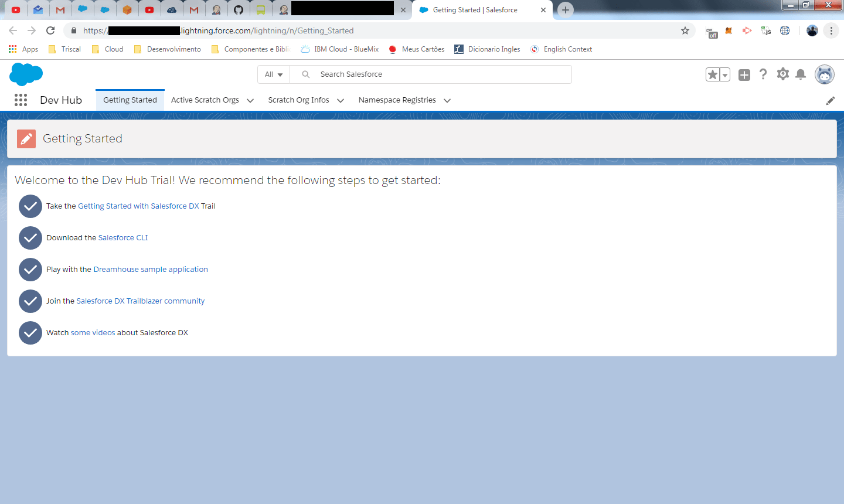844x504 pixels.
Task: Click the Salesforce cloud logo
Action: [26, 74]
